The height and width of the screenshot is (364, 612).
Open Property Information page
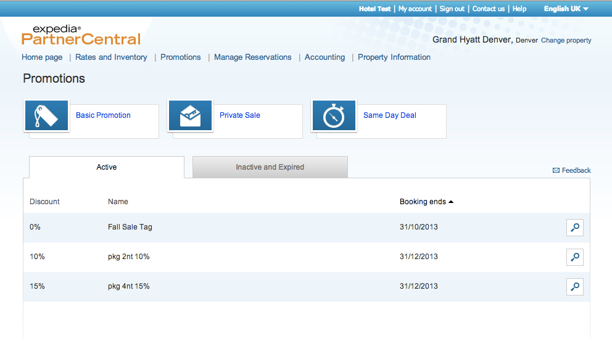coord(394,57)
